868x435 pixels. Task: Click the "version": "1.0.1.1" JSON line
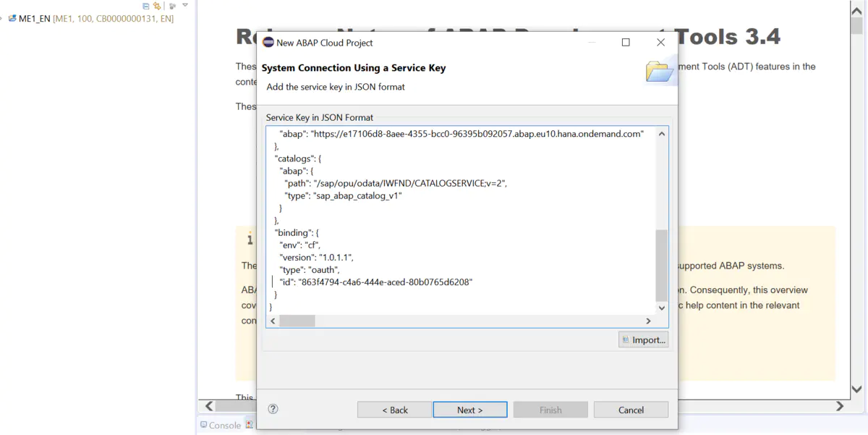[316, 257]
